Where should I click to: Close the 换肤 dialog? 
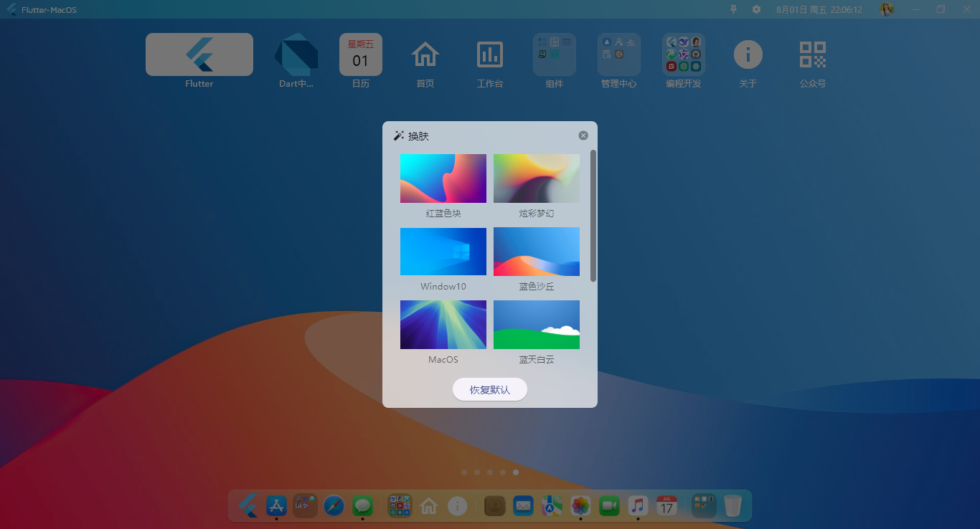click(583, 135)
